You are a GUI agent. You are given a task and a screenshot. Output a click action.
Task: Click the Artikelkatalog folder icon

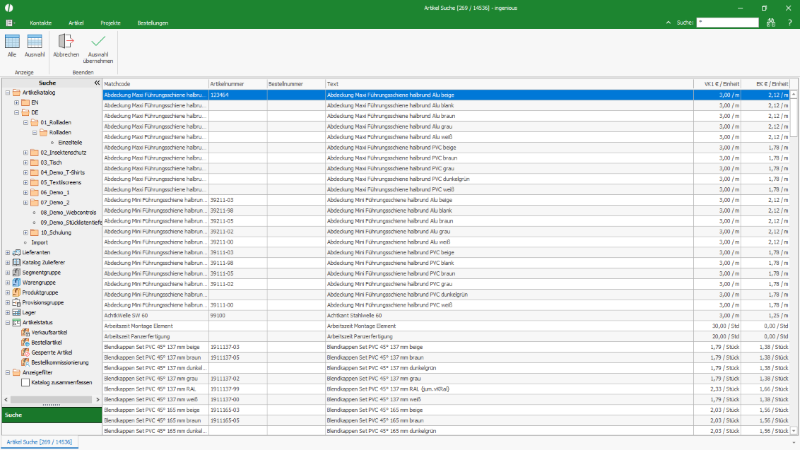coord(16,92)
